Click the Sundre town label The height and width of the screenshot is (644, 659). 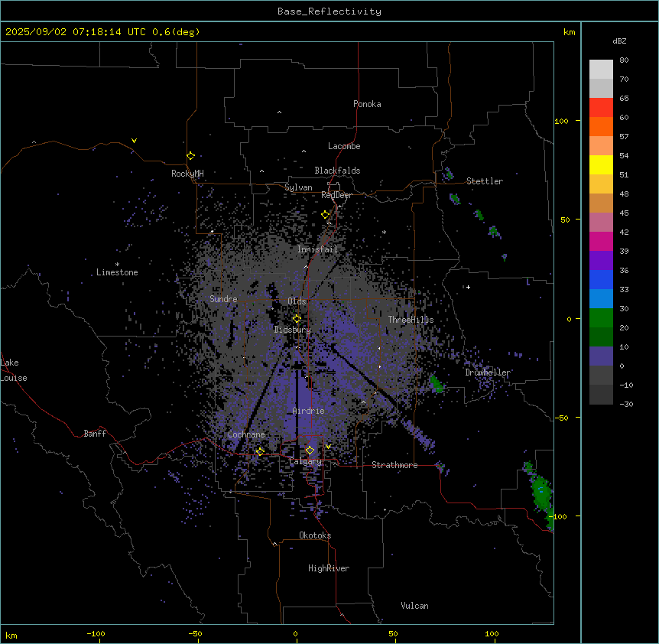pos(223,299)
